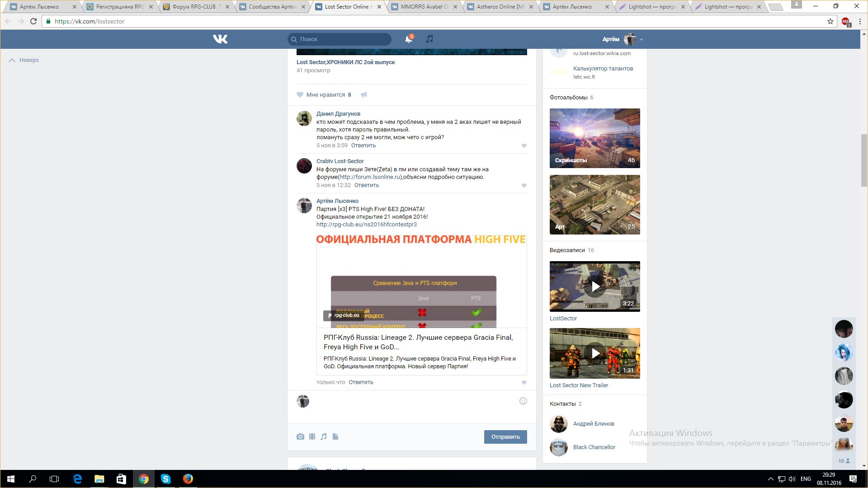Play the Lost Sector New Trailer video
The width and height of the screenshot is (868, 488).
595,353
